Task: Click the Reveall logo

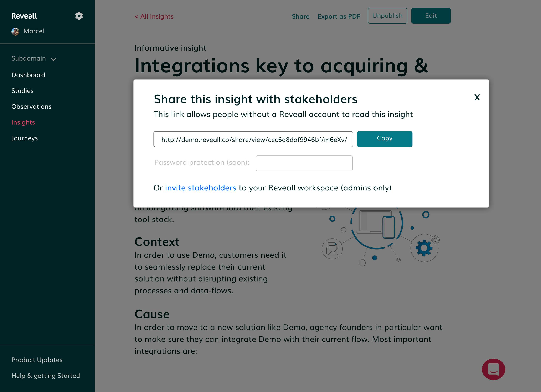Action: pyautogui.click(x=24, y=16)
